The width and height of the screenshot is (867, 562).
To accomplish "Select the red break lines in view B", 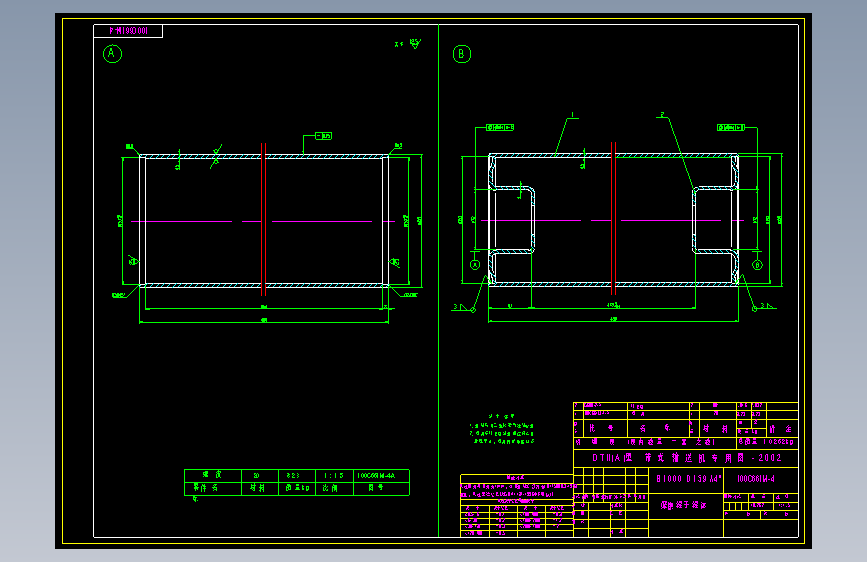I will click(613, 218).
